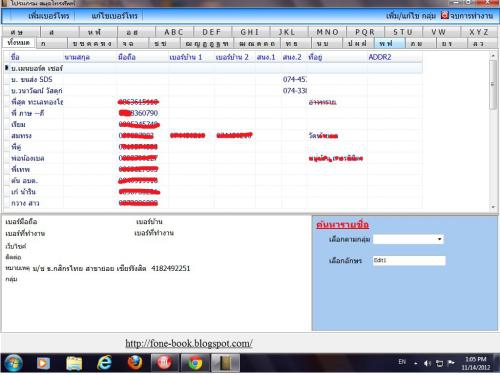Switch to the M N O tab
Viewport: 500px width, 375px height.
328,32
